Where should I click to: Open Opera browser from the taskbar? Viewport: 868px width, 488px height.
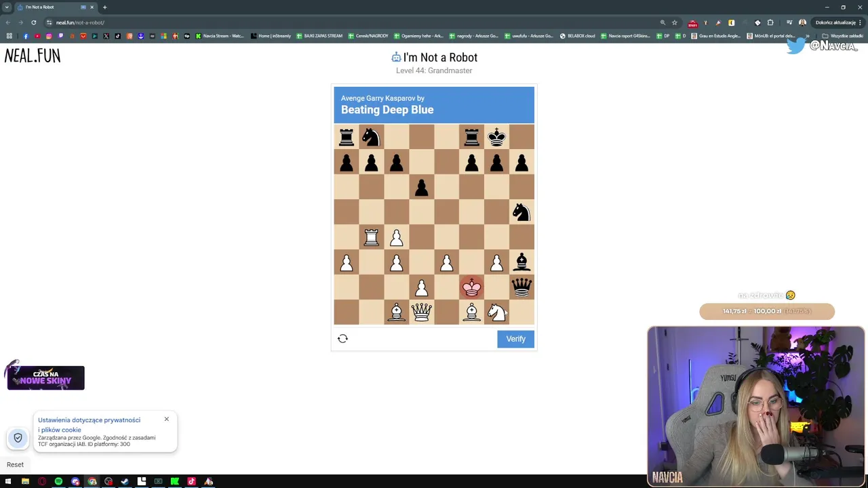click(x=42, y=481)
